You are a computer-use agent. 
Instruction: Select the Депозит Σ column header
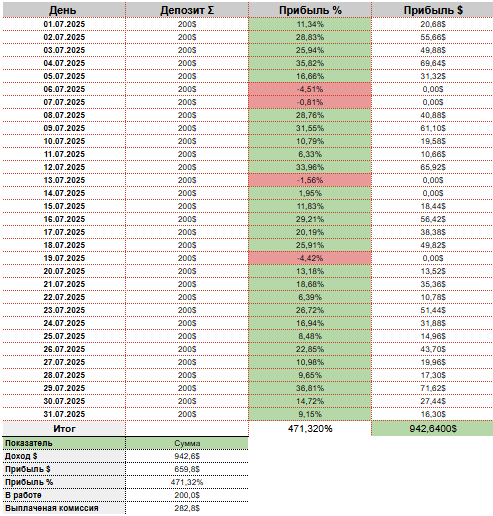187,10
